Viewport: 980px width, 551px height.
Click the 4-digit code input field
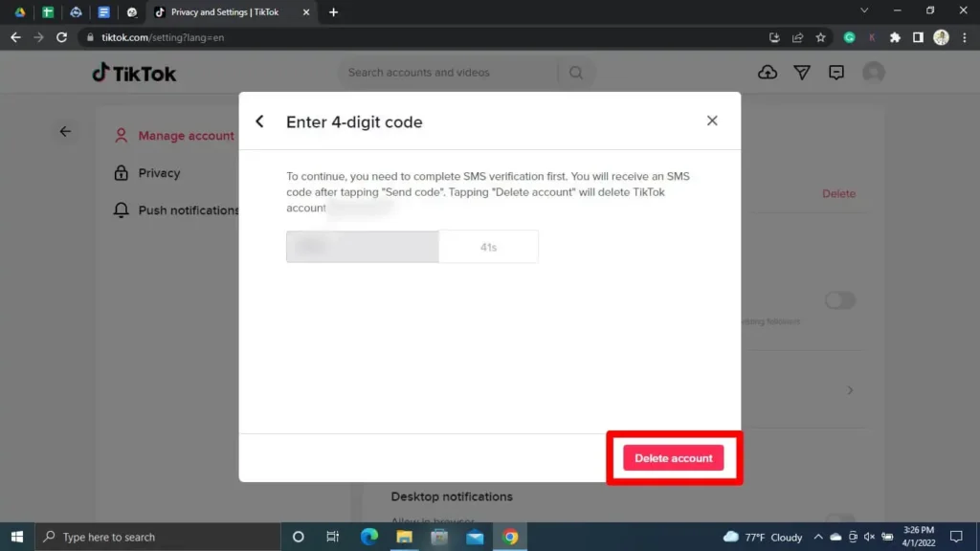363,247
